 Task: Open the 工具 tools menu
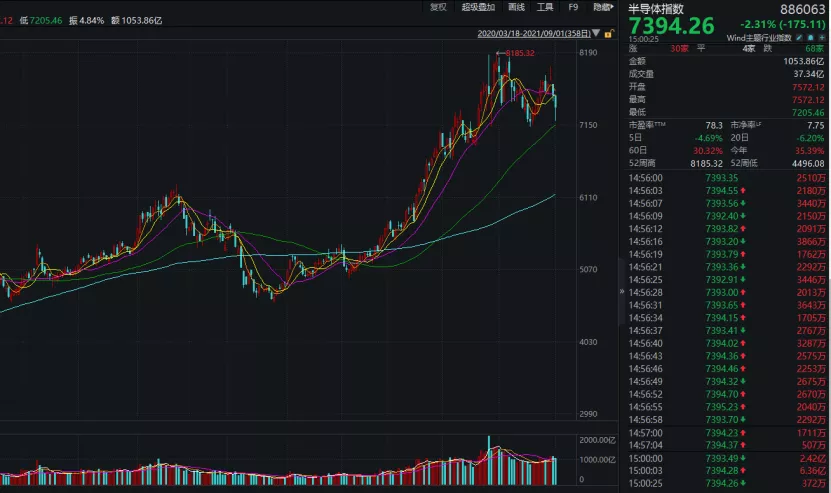[544, 8]
